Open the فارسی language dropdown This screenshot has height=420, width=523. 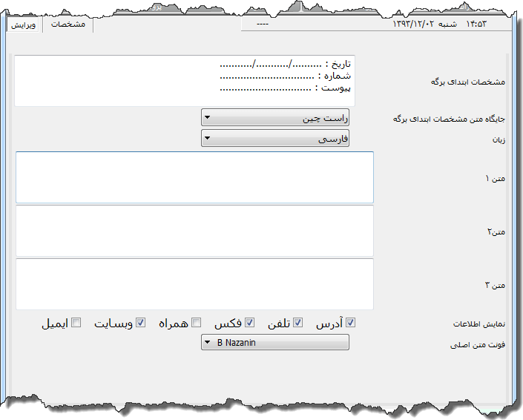274,138
